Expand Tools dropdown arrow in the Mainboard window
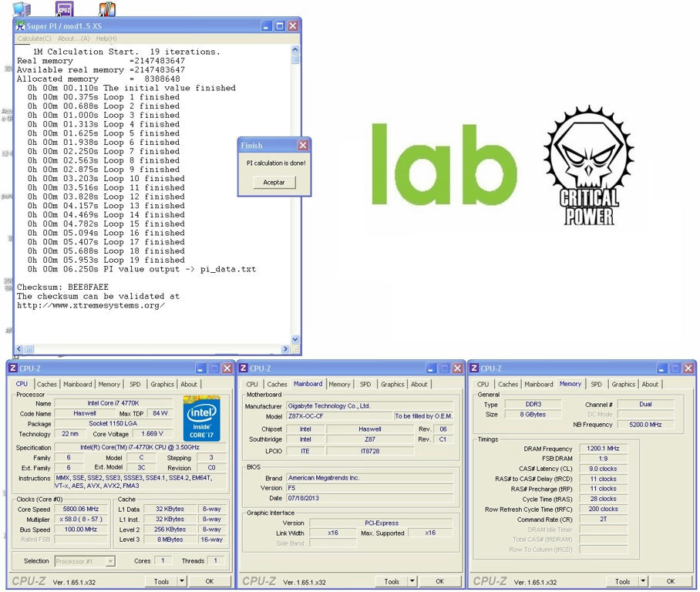This screenshot has height=592, width=700. coord(412,581)
